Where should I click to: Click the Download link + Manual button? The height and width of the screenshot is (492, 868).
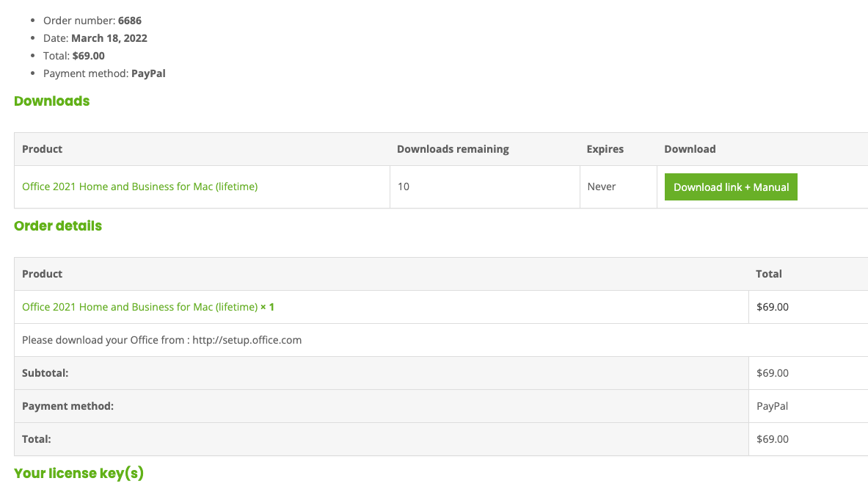coord(731,187)
